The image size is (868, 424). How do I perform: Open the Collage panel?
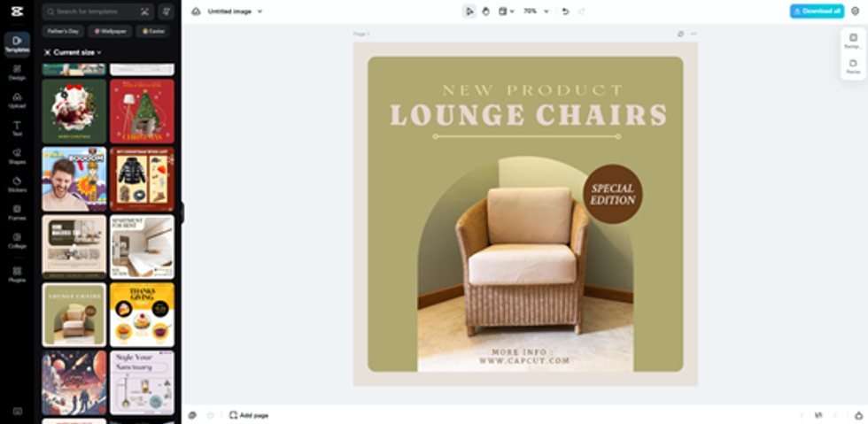coord(17,240)
